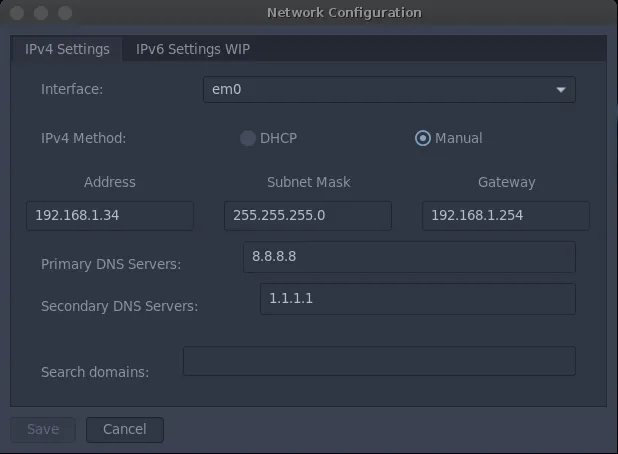618x454 pixels.
Task: Click the middle window control circle in title bar
Action: (x=41, y=13)
